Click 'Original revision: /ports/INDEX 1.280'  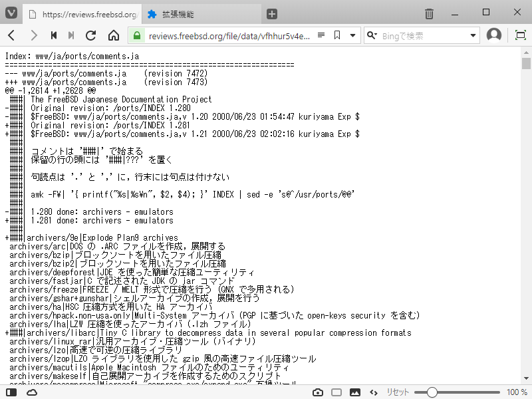(x=110, y=108)
